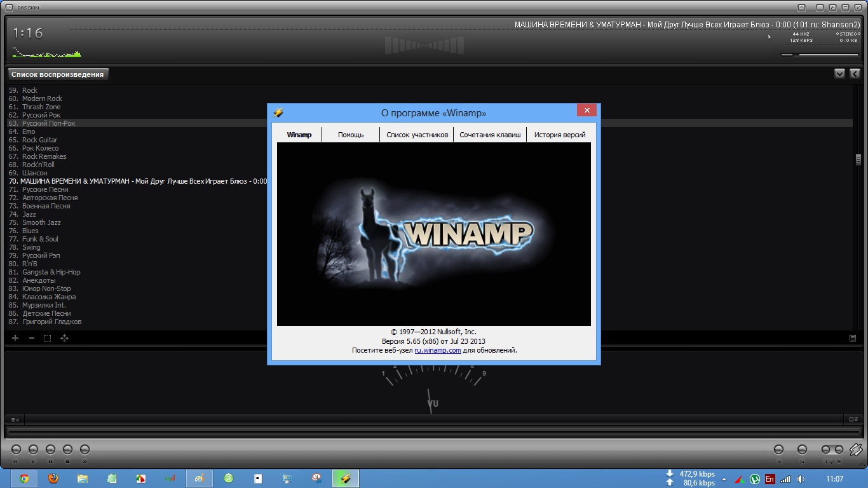
Task: Toggle the equalizer button at bottom right
Action: click(802, 450)
